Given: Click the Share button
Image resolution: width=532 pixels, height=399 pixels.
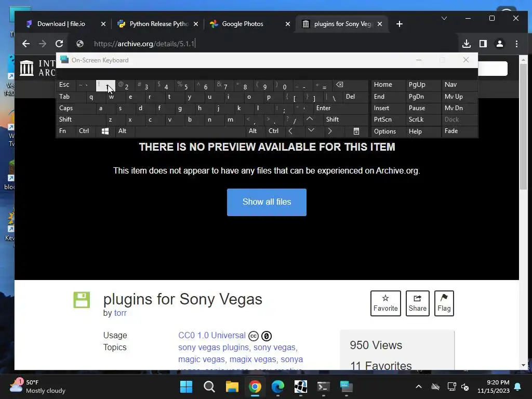Looking at the screenshot, I should [417, 303].
